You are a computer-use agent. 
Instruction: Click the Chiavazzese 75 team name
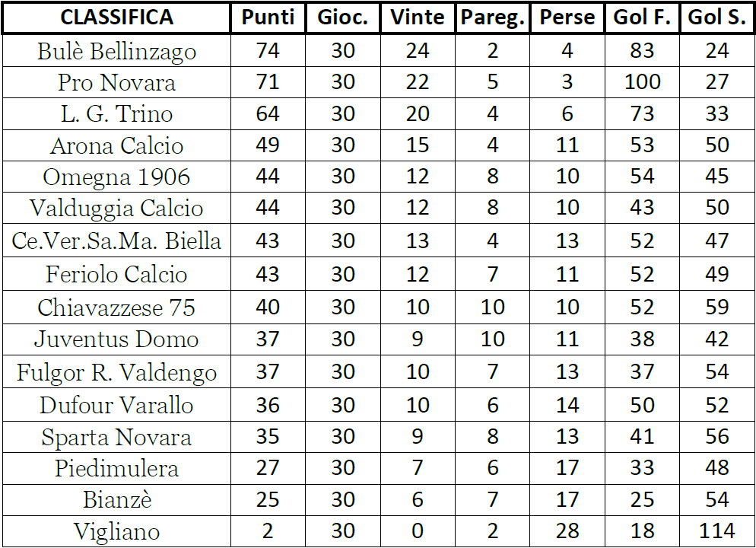click(116, 307)
